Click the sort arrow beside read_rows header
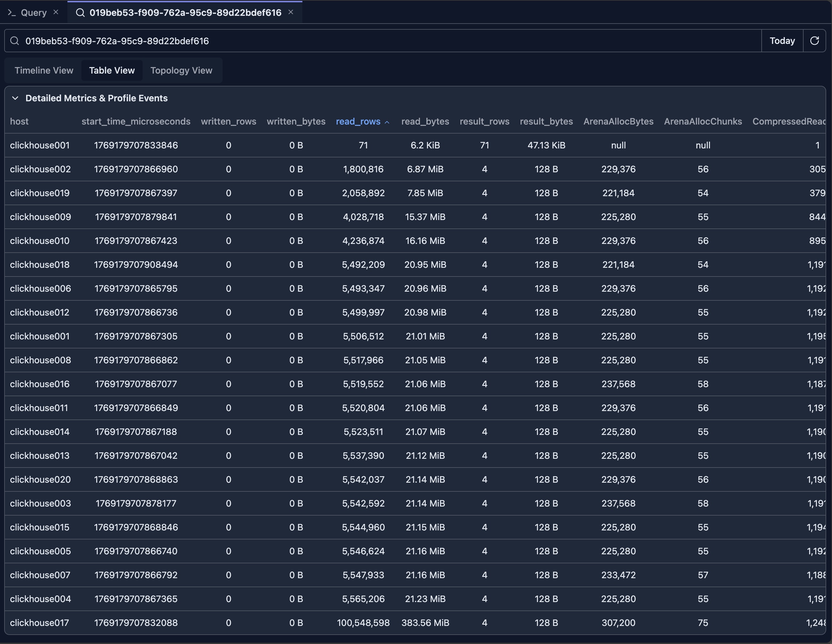Image resolution: width=832 pixels, height=644 pixels. click(387, 122)
